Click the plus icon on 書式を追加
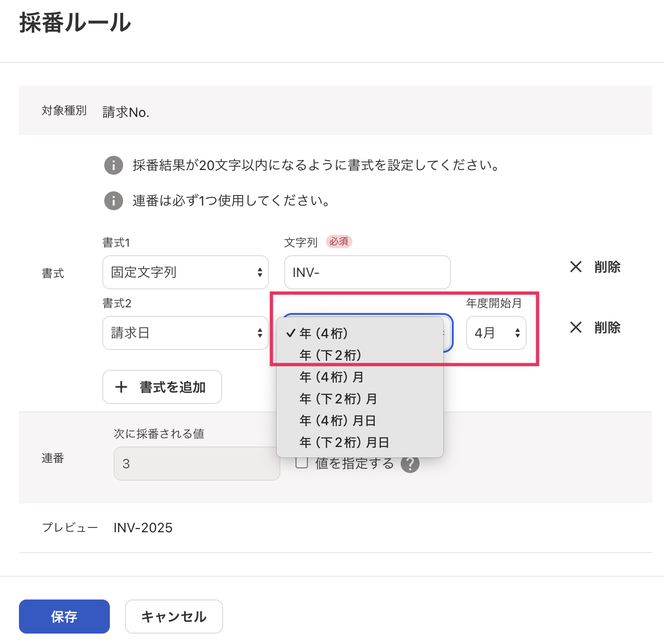 122,387
